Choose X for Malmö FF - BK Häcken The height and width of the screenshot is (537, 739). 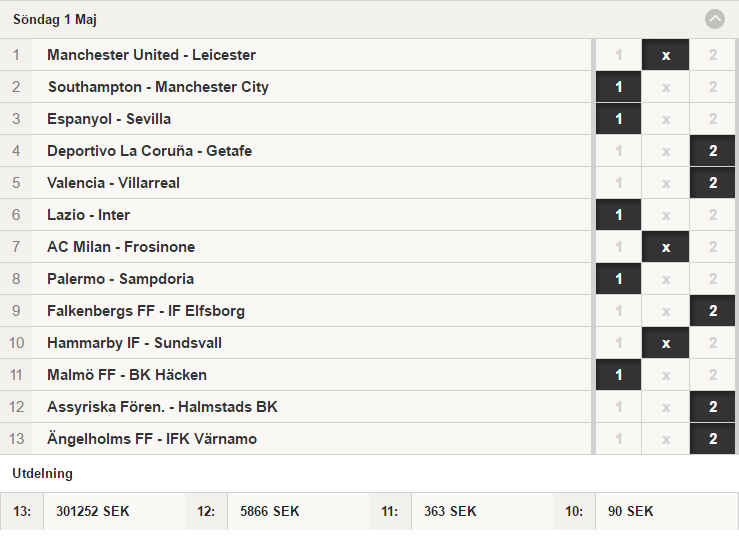(665, 375)
